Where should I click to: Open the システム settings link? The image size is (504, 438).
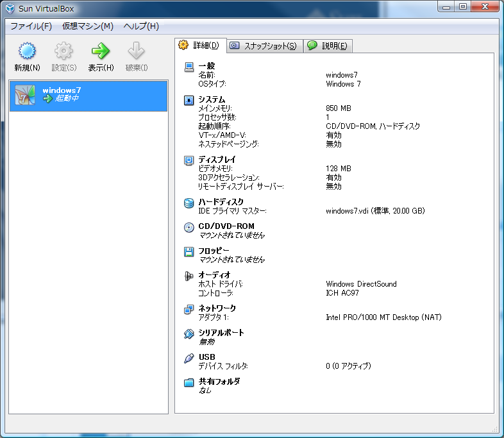[x=212, y=99]
